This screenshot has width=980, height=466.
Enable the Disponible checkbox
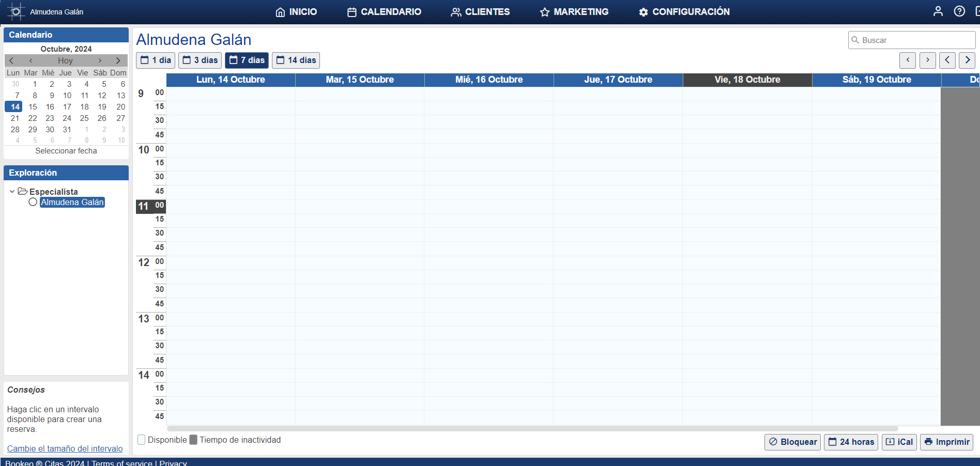click(141, 440)
